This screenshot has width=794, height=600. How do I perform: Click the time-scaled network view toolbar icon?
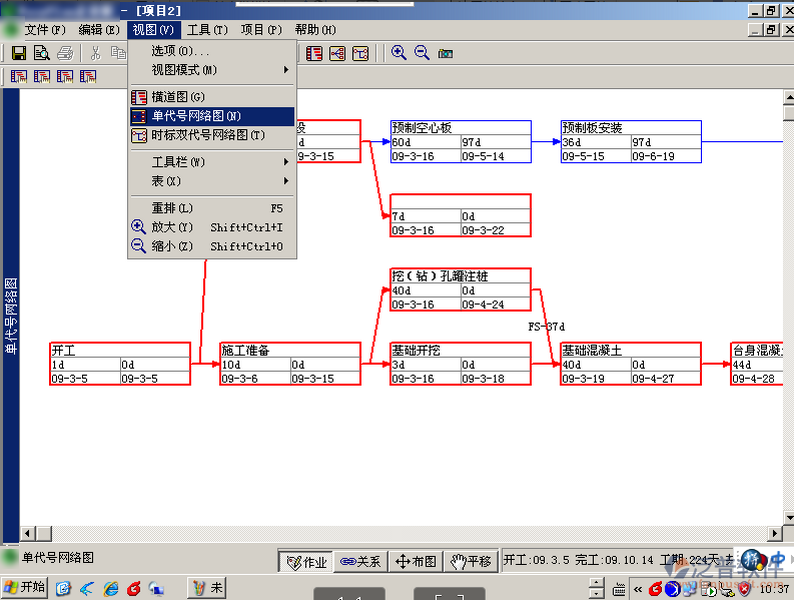point(360,53)
